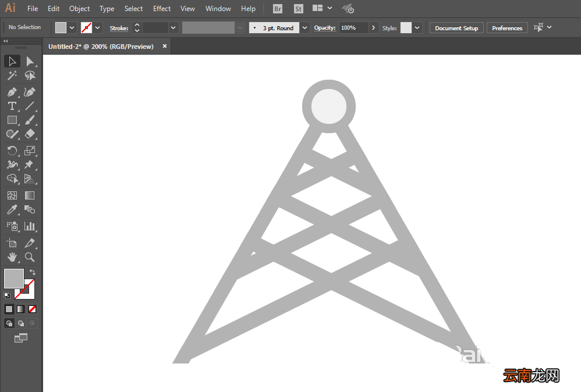581x392 pixels.
Task: Open the 3 pt. Round brush dropdown
Action: [304, 28]
